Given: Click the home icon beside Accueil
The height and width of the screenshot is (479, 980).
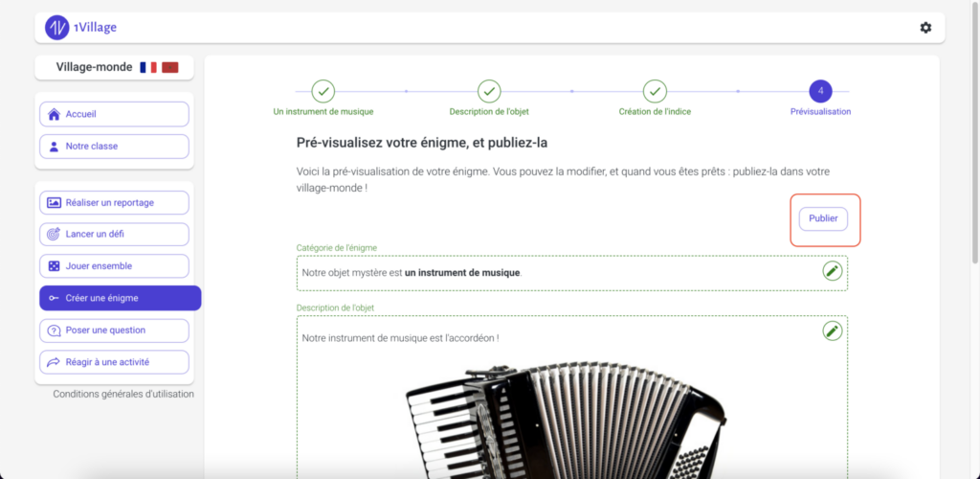Looking at the screenshot, I should pyautogui.click(x=54, y=114).
